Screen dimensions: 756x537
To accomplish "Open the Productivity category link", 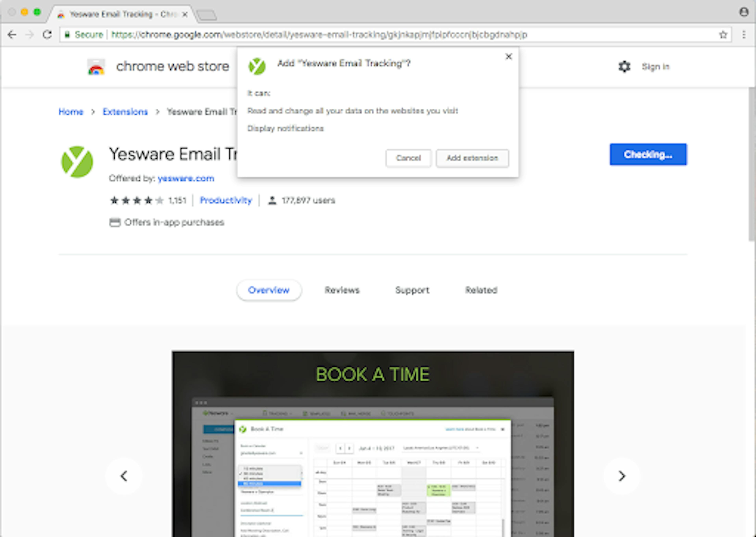I will coord(226,200).
